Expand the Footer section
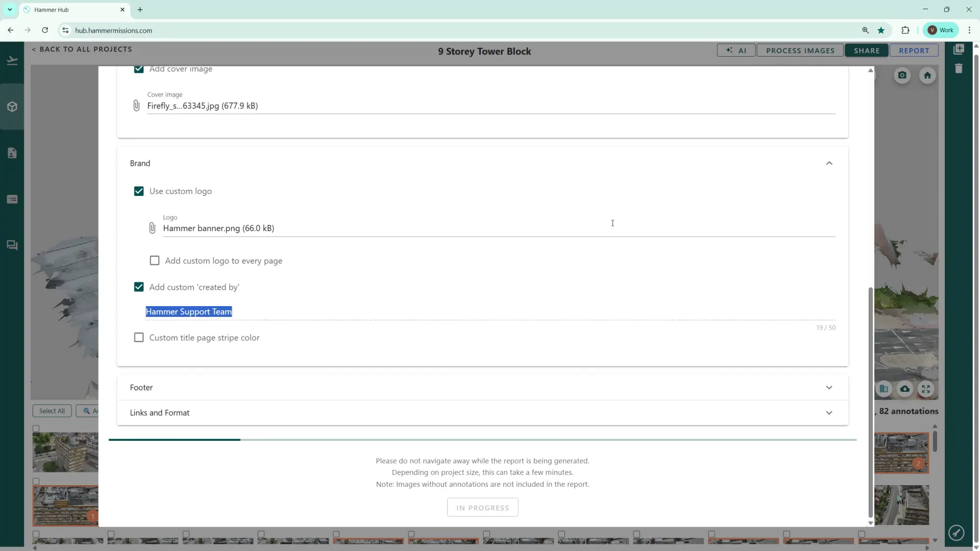 click(x=829, y=388)
